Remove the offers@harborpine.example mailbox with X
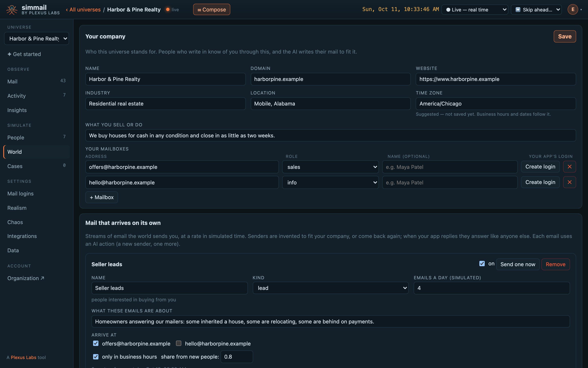588x368 pixels. coord(569,167)
